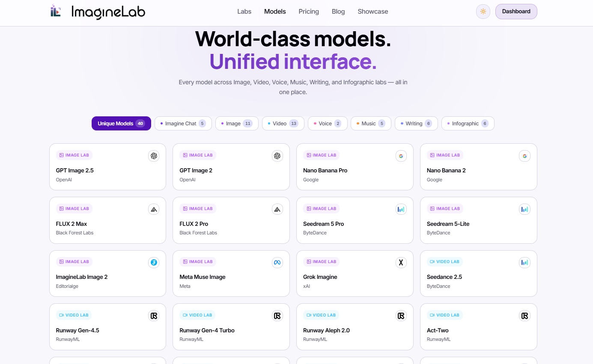The height and width of the screenshot is (364, 593).
Task: Filter by Writing models
Action: [416, 123]
